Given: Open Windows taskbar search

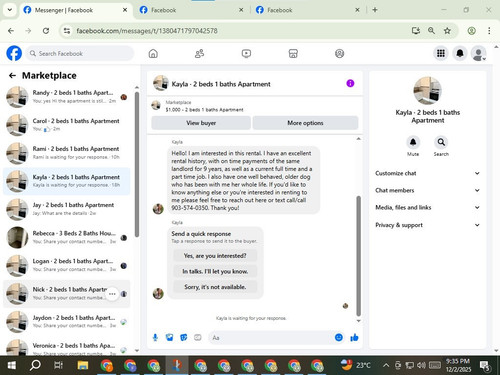Looking at the screenshot, I should [35, 365].
